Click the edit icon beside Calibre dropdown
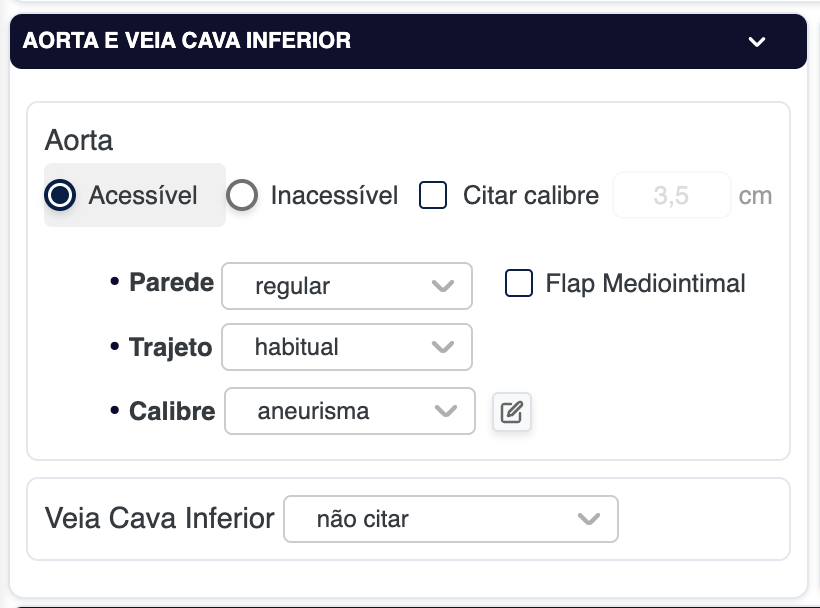Viewport: 820px width, 608px height. 511,411
